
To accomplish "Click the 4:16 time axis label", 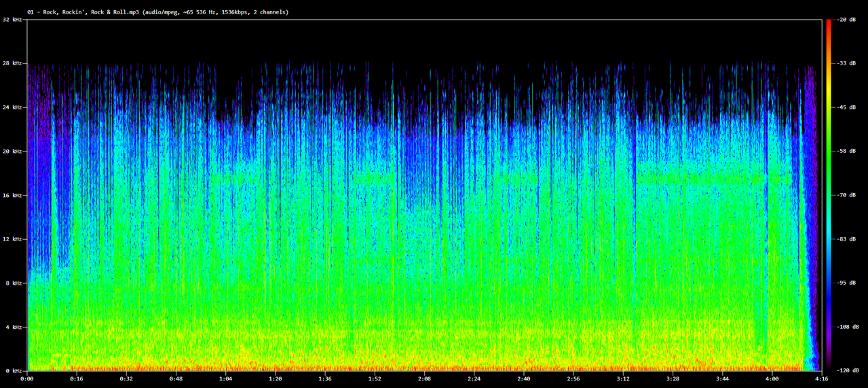I will pyautogui.click(x=821, y=378).
